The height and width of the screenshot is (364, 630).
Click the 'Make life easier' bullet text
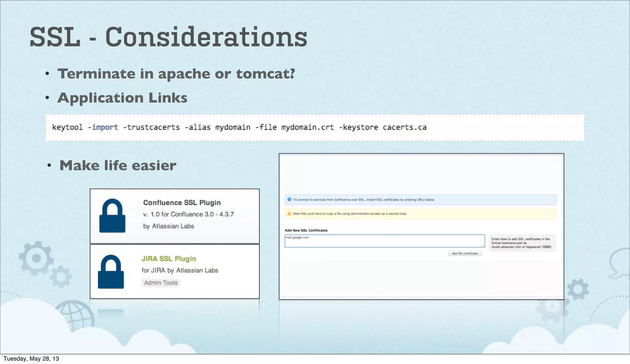tap(118, 165)
